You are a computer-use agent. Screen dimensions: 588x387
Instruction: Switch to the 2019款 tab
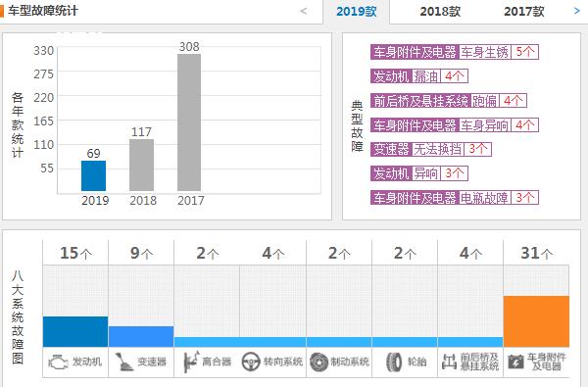pyautogui.click(x=357, y=12)
